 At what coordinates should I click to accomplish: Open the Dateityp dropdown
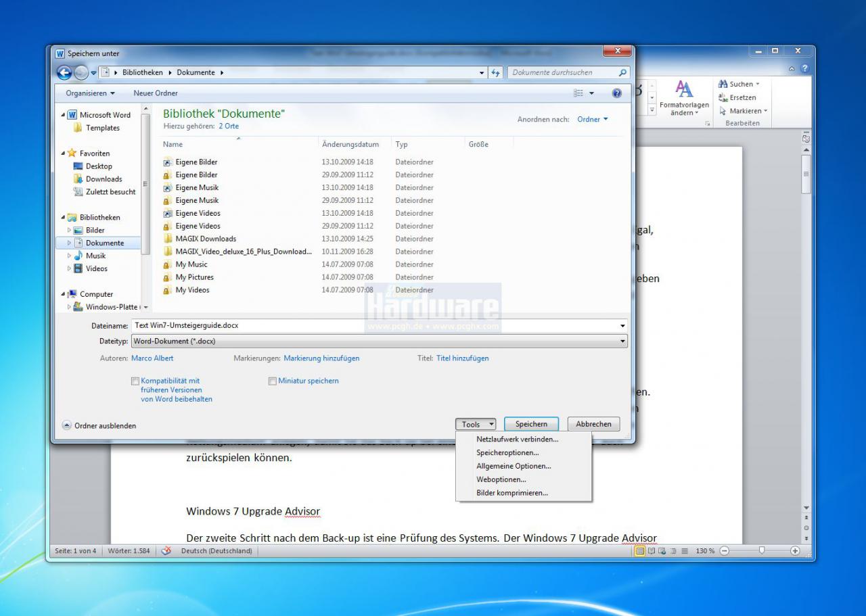pos(380,341)
